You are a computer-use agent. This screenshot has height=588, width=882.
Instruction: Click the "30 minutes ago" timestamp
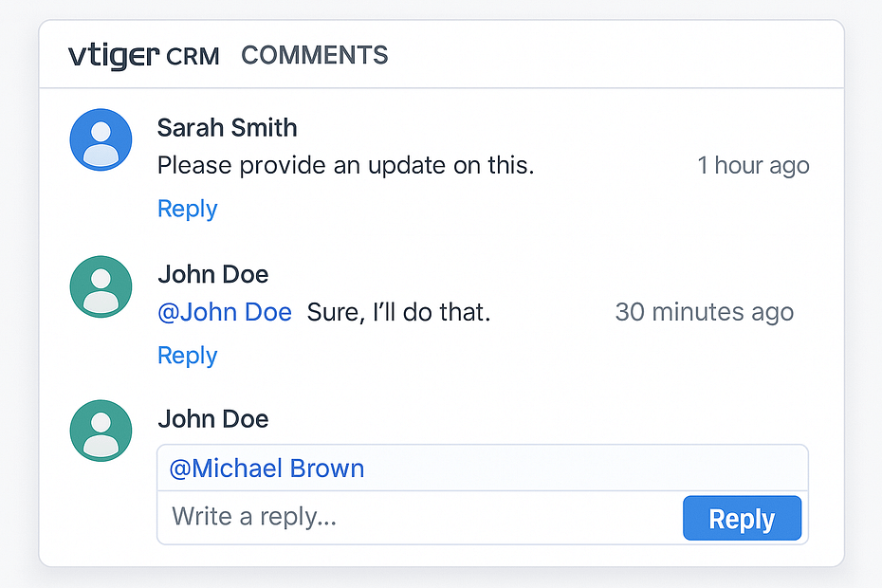click(x=704, y=312)
